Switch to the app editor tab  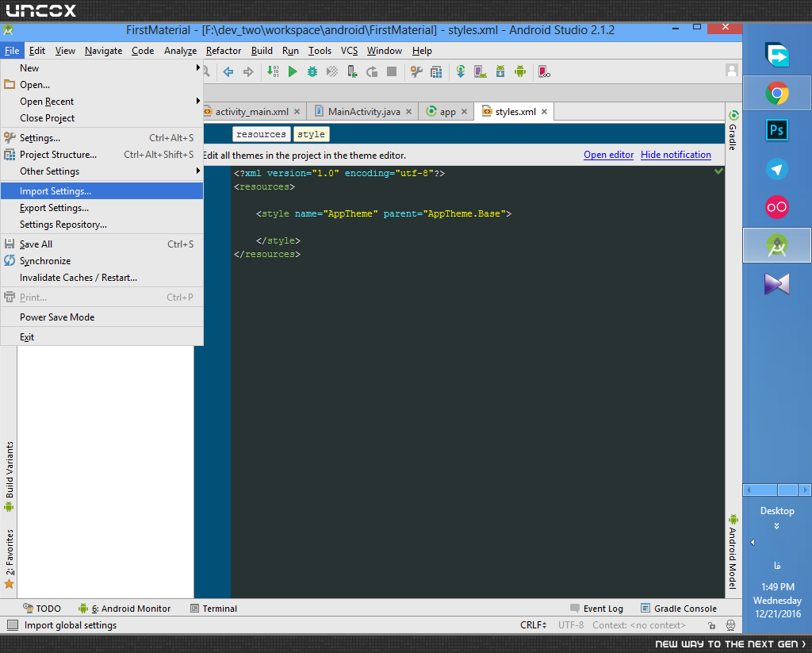tap(446, 111)
